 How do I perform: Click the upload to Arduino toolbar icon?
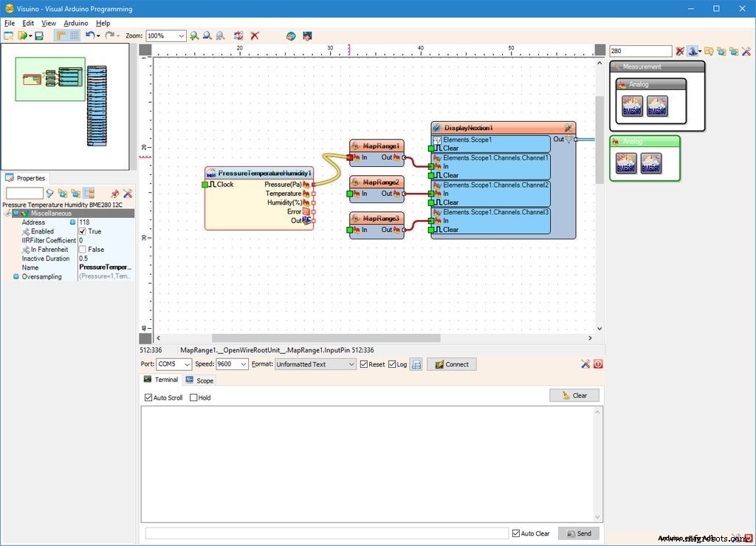click(x=307, y=35)
